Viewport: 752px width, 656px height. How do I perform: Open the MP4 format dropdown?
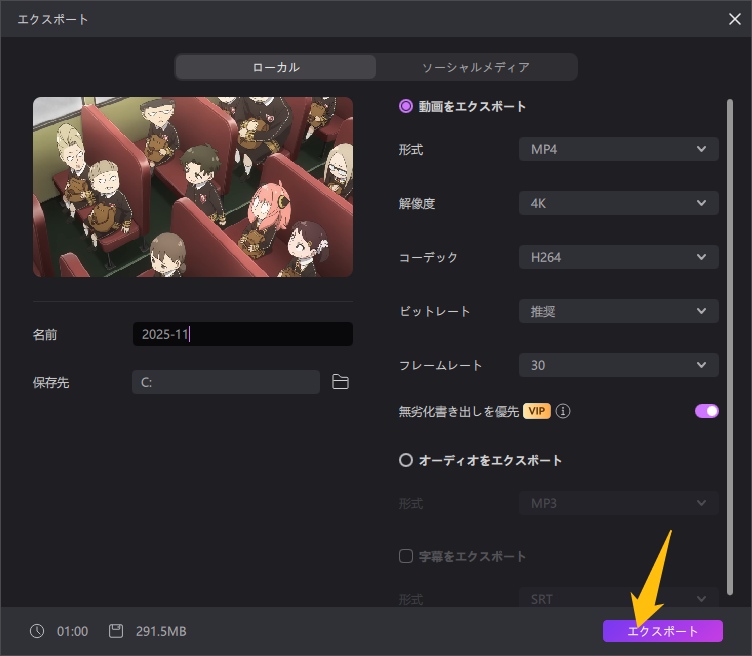(619, 149)
